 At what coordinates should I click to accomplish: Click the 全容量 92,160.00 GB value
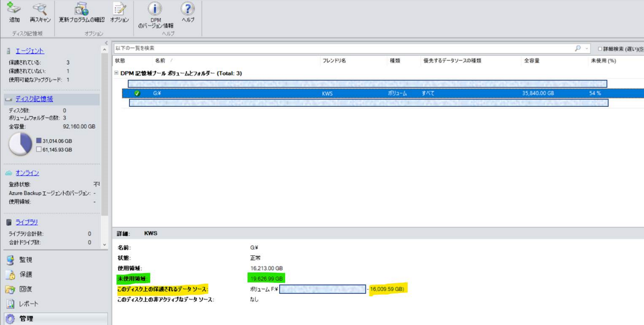pyautogui.click(x=79, y=127)
